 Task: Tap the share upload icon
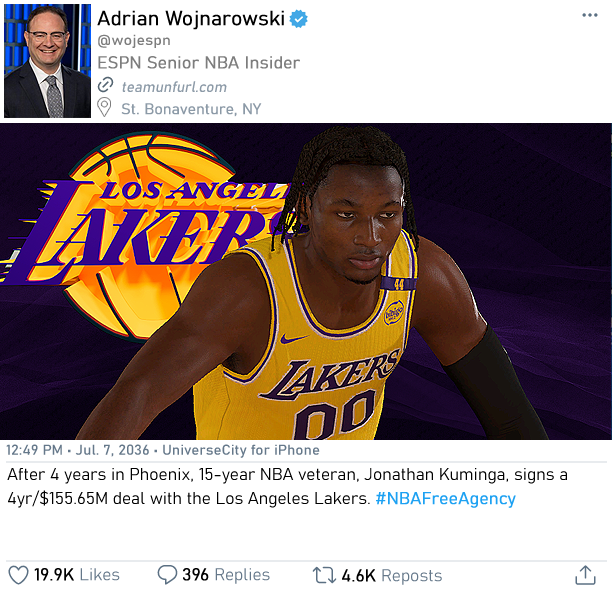585,575
